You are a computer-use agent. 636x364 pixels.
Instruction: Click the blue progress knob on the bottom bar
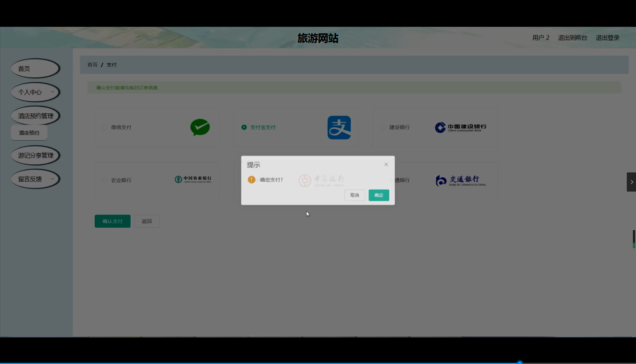520,362
